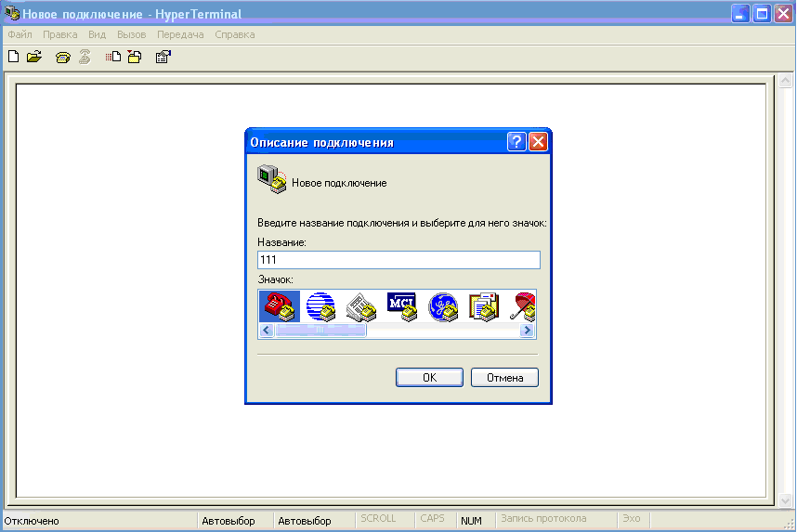Open the Вызов menu
797x532 pixels.
[132, 34]
